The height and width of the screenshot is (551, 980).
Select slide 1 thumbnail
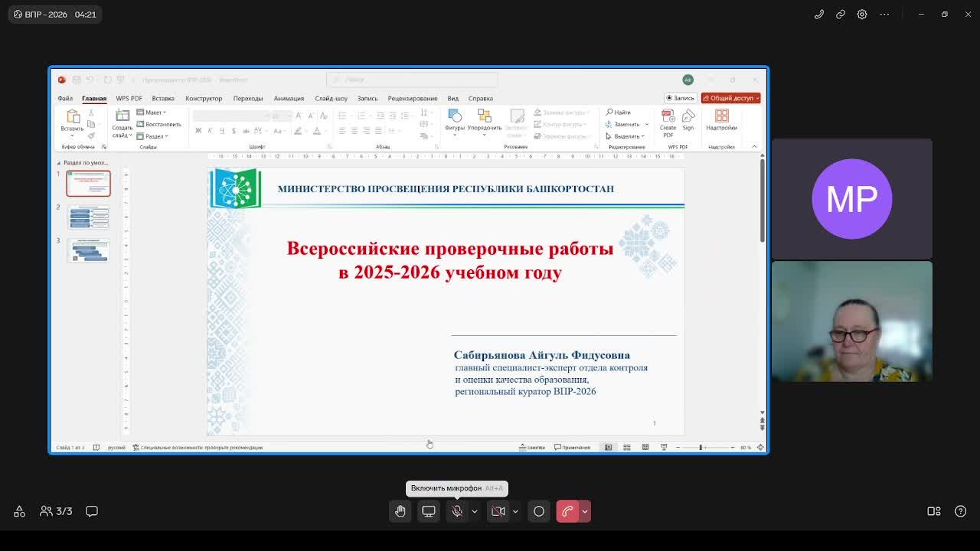89,184
